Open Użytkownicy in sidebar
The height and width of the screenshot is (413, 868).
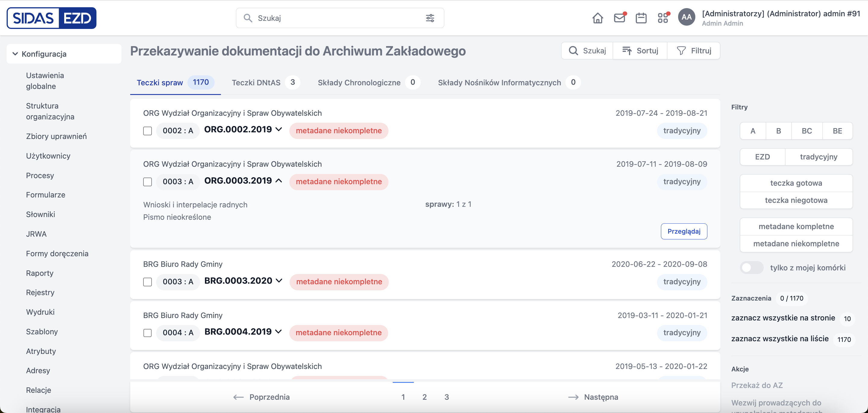[x=48, y=156]
